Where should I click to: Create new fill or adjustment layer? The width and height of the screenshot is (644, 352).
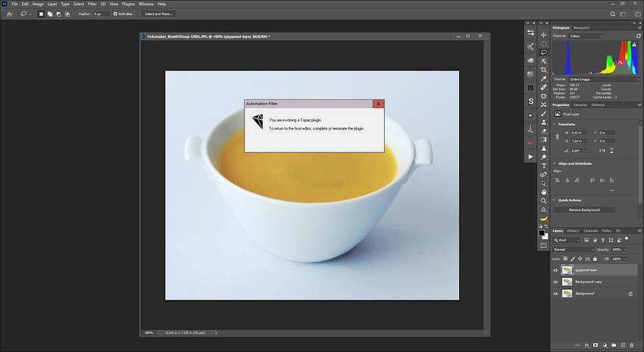point(605,345)
